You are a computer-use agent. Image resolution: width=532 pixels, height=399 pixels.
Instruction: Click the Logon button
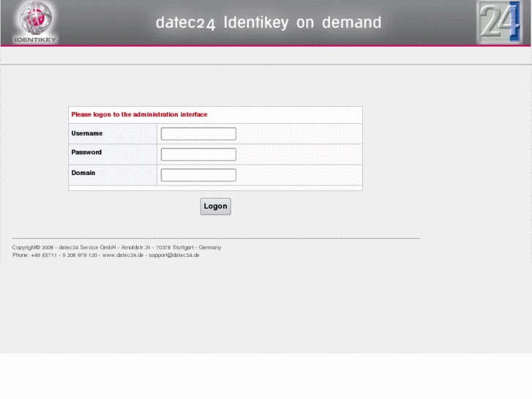(x=215, y=206)
